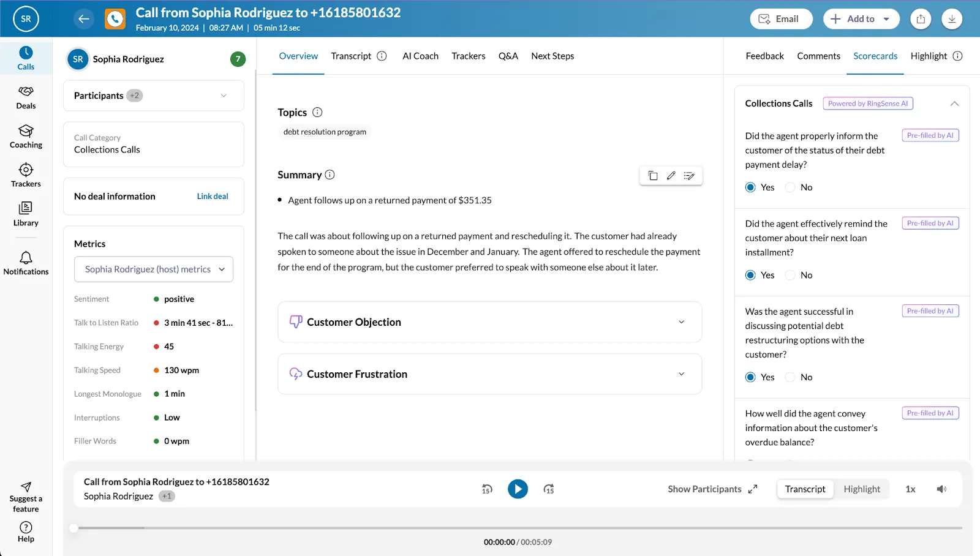Click the back arrow in the header
This screenshot has width=980, height=556.
[x=84, y=19]
